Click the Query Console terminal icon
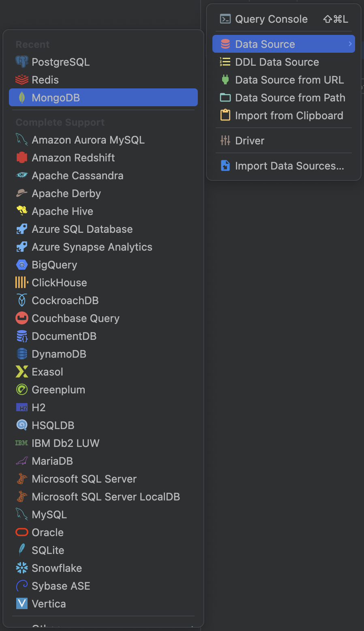The image size is (364, 631). [x=225, y=19]
